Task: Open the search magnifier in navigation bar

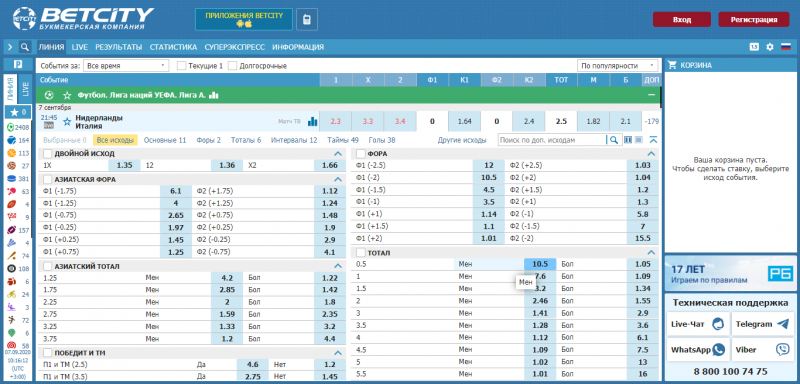Action: tap(24, 47)
